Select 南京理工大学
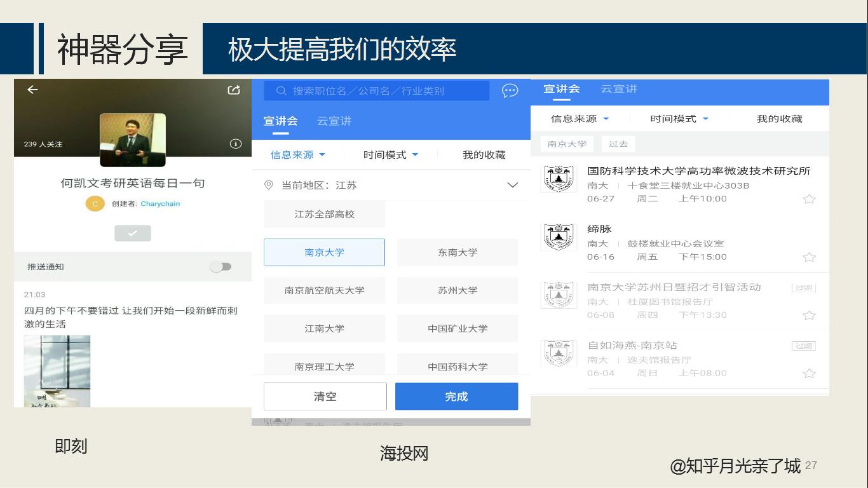868x488 pixels. (x=324, y=365)
